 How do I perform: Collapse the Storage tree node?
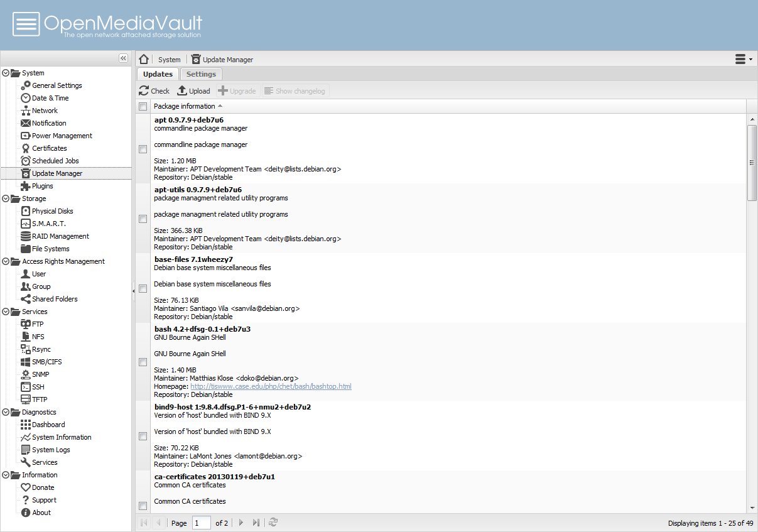(x=6, y=198)
